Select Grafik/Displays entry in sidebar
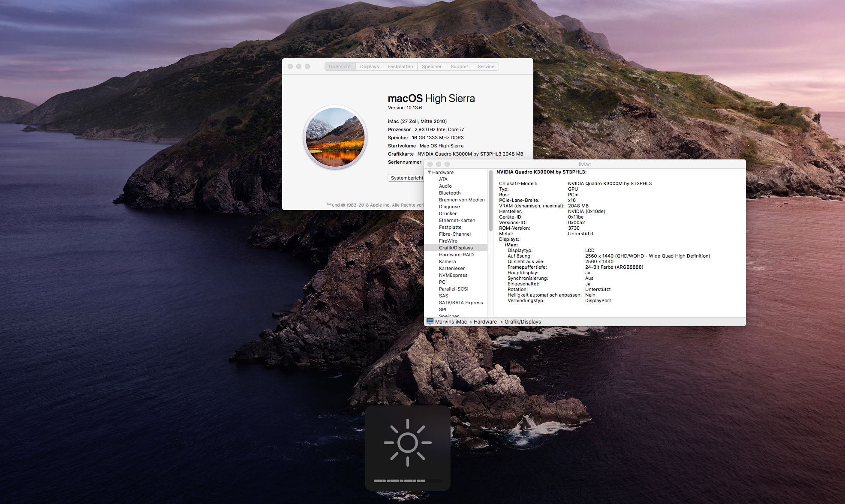Screen dimensions: 845x504 (456, 248)
